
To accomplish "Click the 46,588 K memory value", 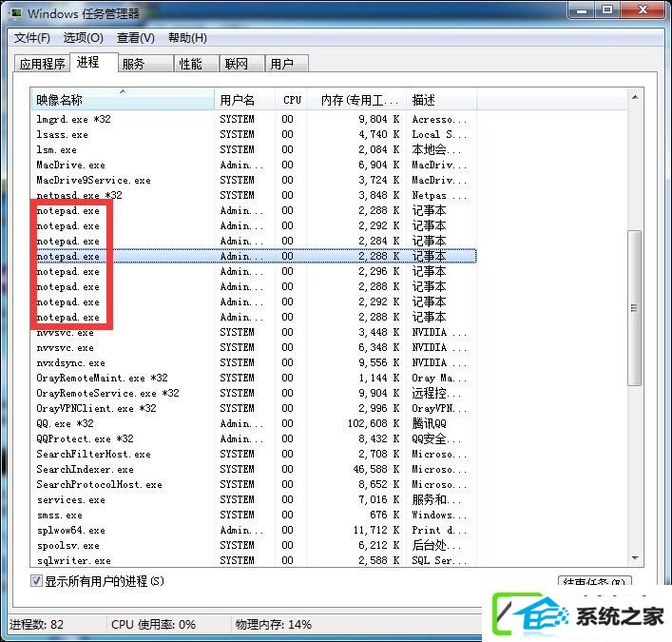I will coord(376,470).
